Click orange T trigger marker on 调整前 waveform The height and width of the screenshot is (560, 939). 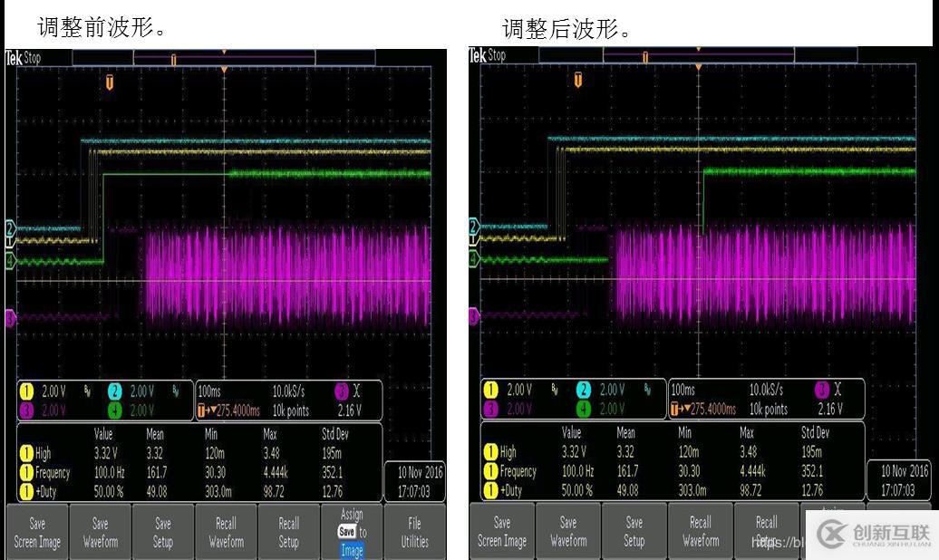pos(109,82)
